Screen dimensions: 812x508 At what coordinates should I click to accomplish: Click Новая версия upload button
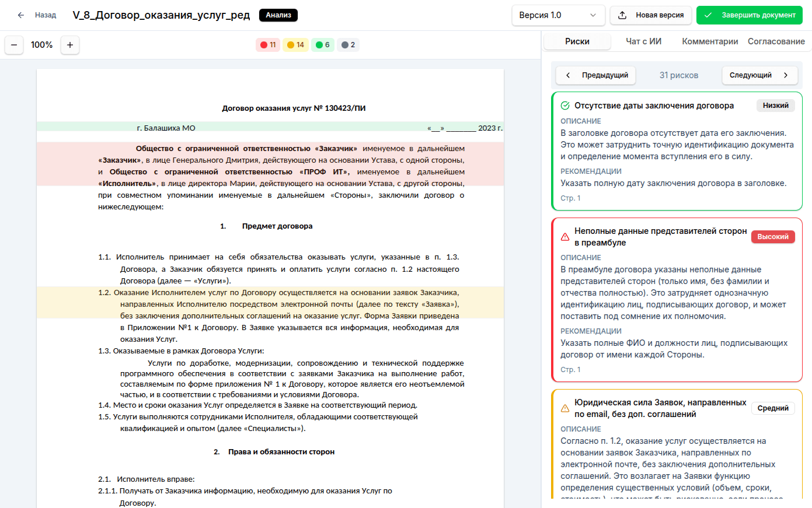click(651, 15)
